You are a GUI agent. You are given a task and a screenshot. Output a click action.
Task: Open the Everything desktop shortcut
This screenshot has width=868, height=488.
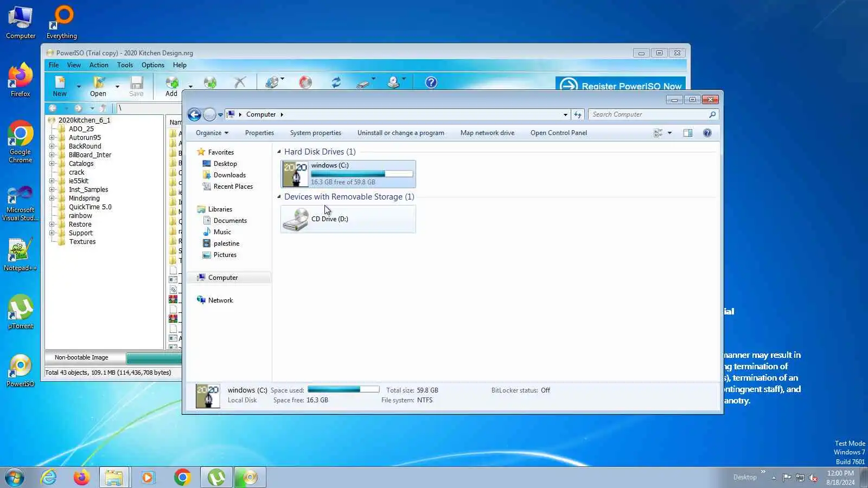point(62,22)
